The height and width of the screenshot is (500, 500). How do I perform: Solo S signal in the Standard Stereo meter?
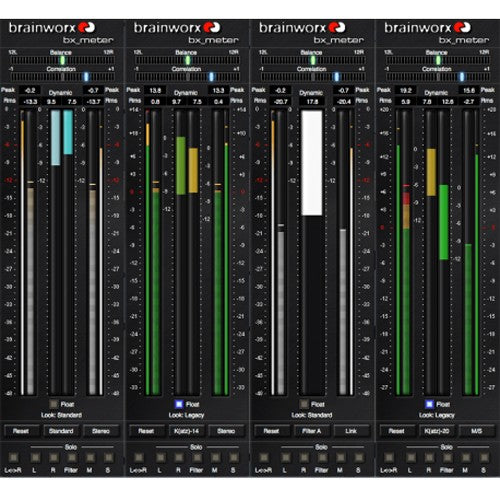[x=108, y=457]
